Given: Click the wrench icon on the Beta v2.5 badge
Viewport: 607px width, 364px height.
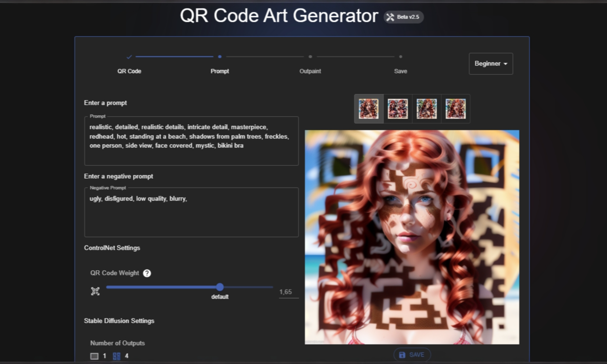Looking at the screenshot, I should 390,17.
